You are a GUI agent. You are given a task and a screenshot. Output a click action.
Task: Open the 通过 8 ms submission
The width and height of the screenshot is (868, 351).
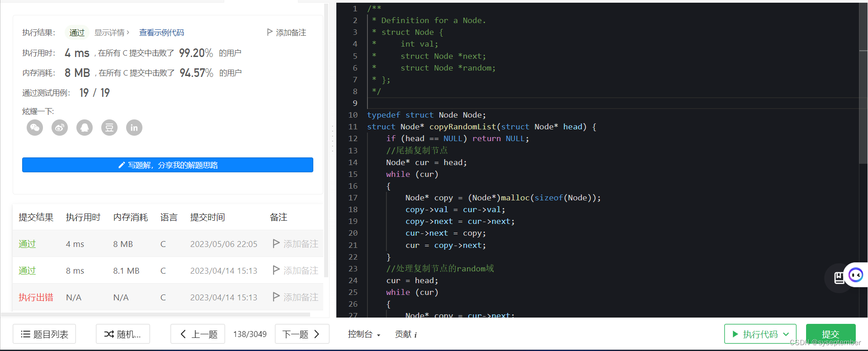click(x=27, y=270)
